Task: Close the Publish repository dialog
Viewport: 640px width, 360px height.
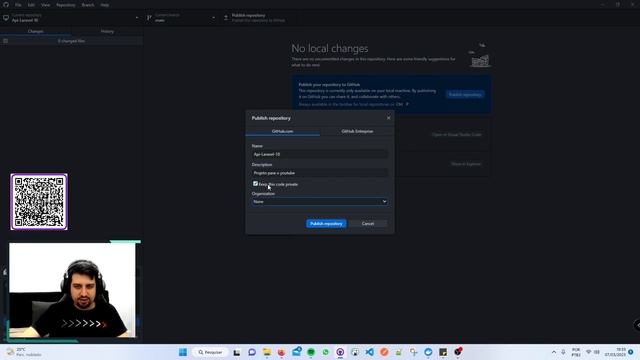Action: 389,118
